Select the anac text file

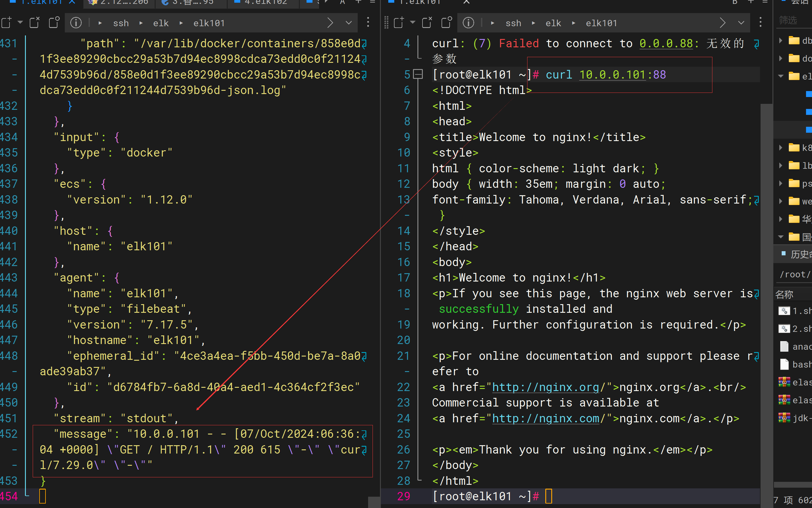coord(795,346)
